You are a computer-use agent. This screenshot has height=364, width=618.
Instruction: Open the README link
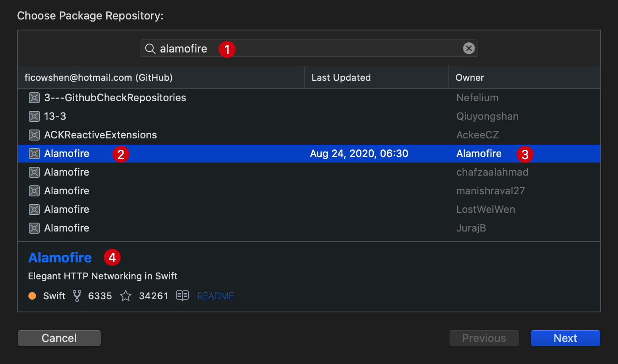point(215,296)
